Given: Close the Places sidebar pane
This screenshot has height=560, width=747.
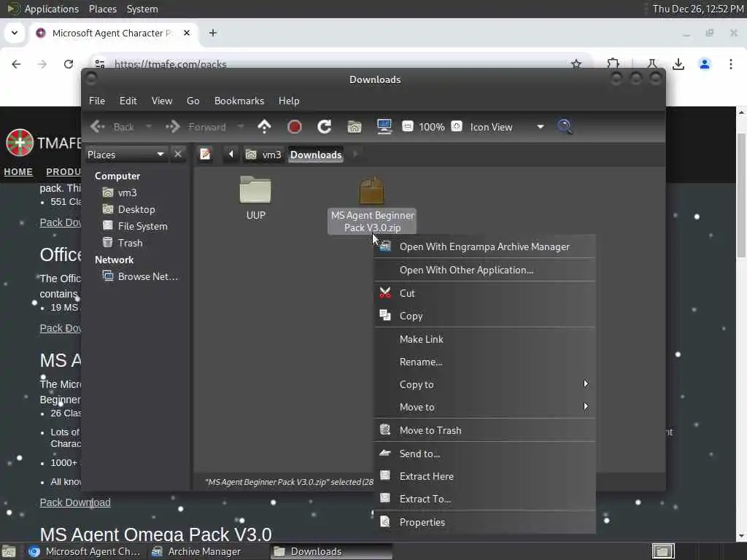Looking at the screenshot, I should [178, 155].
